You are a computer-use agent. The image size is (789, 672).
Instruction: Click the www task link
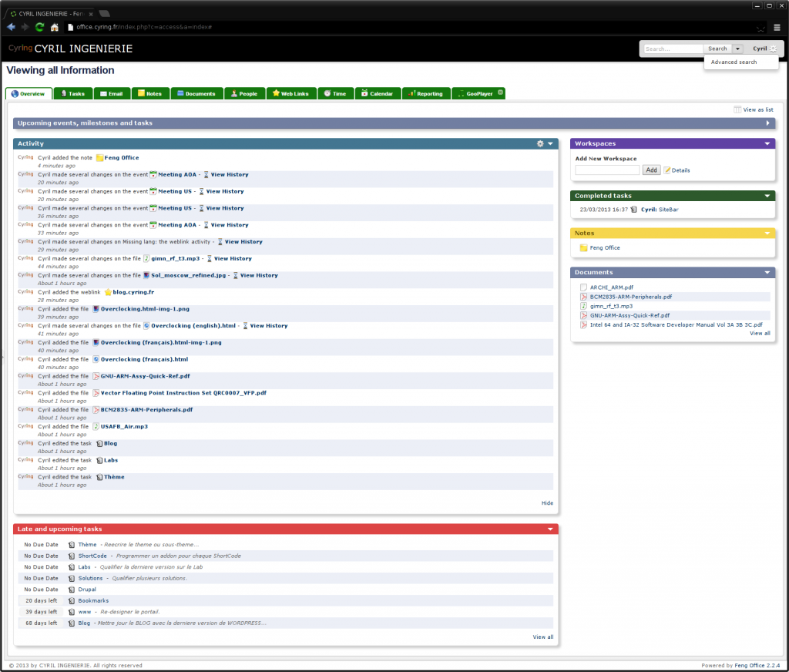(x=85, y=612)
